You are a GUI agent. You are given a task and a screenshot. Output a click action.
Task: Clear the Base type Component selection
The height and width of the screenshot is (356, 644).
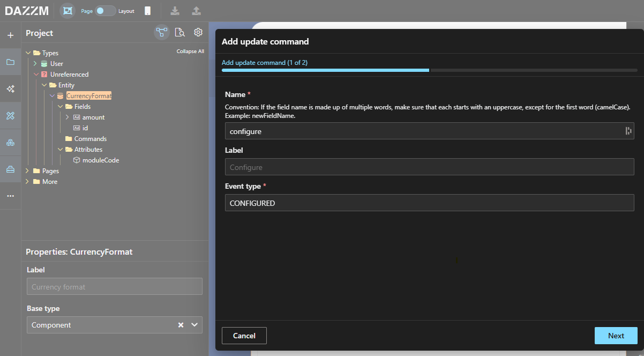click(181, 325)
